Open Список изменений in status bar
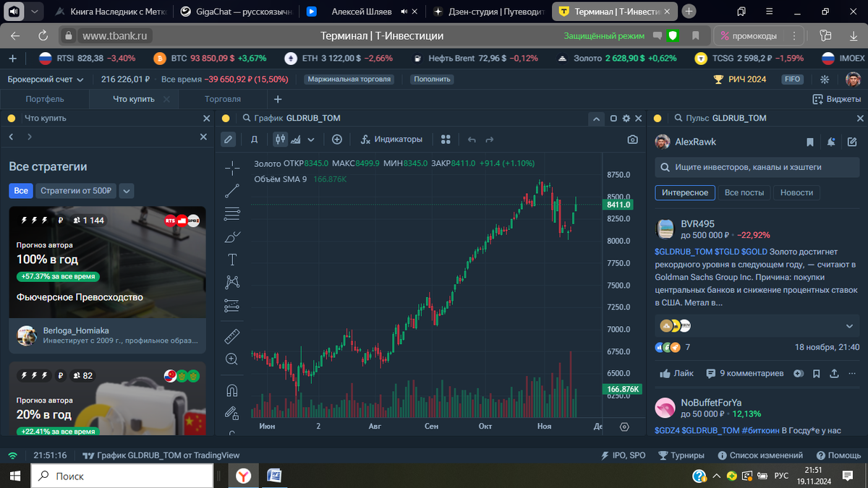Screen dimensions: 868x488 click(x=759, y=455)
